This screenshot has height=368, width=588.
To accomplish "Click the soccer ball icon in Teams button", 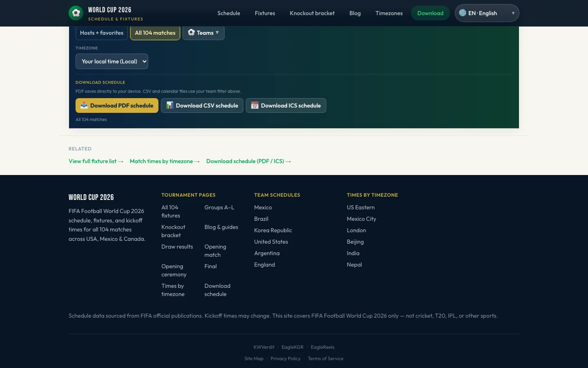I will click(191, 32).
